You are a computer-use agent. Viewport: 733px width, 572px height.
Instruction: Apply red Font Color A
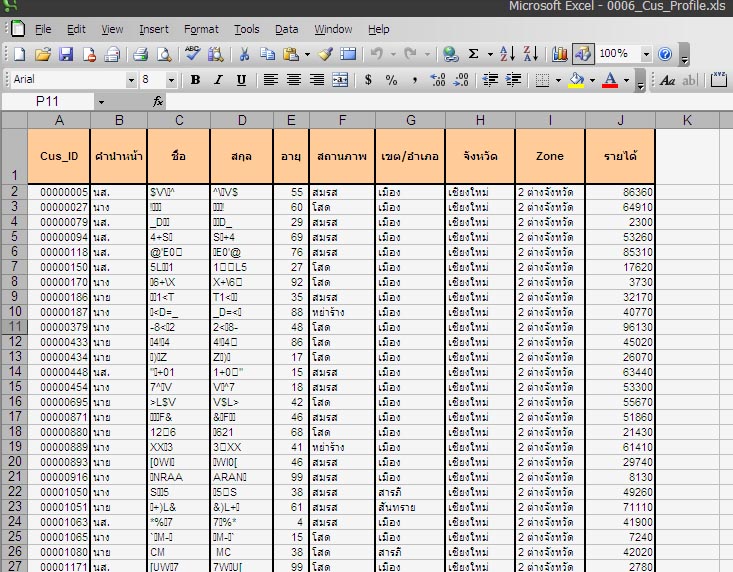610,80
